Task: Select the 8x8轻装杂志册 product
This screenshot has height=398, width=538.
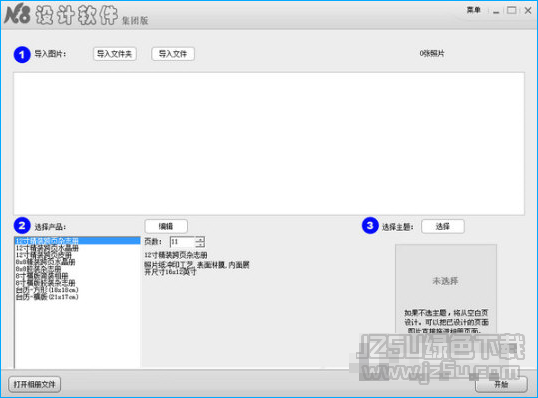Action: click(x=78, y=269)
